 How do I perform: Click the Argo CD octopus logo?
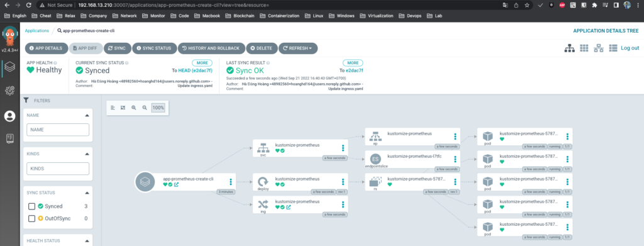(10, 36)
